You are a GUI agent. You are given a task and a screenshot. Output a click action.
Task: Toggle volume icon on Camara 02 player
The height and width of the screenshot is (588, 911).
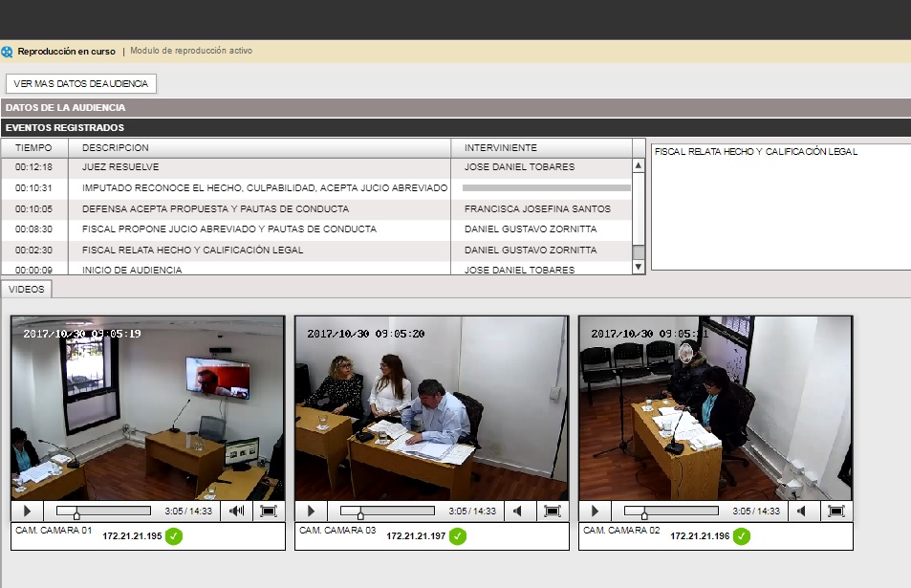[x=805, y=512]
